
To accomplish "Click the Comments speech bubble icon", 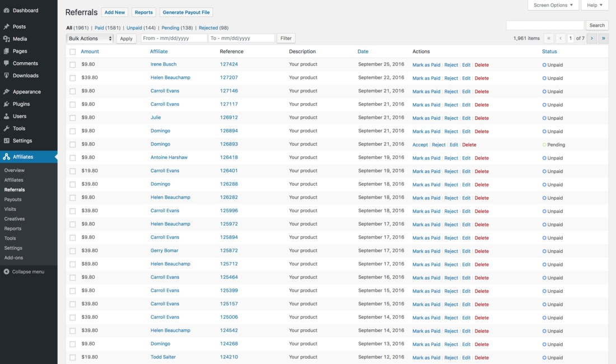I will click(7, 63).
